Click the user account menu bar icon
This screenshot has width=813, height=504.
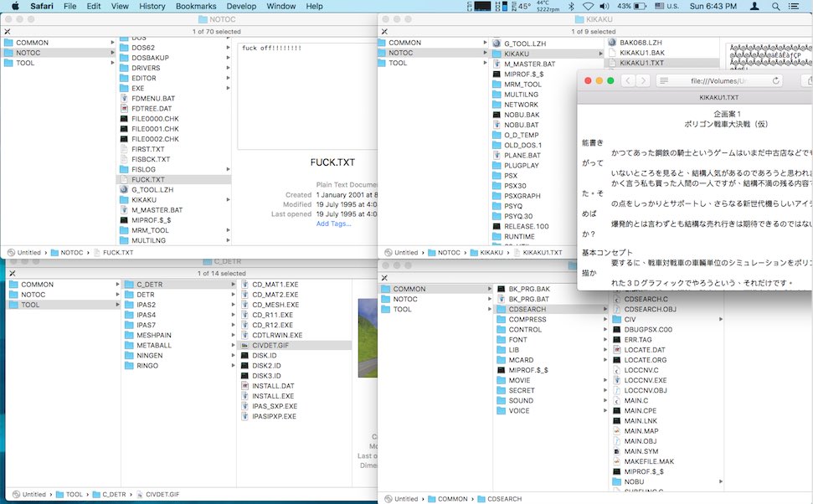755,6
